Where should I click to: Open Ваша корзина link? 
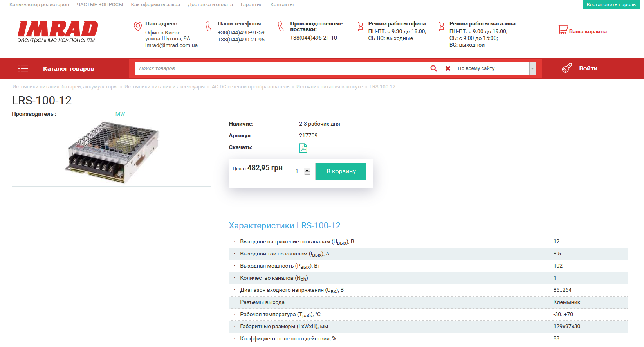point(588,31)
